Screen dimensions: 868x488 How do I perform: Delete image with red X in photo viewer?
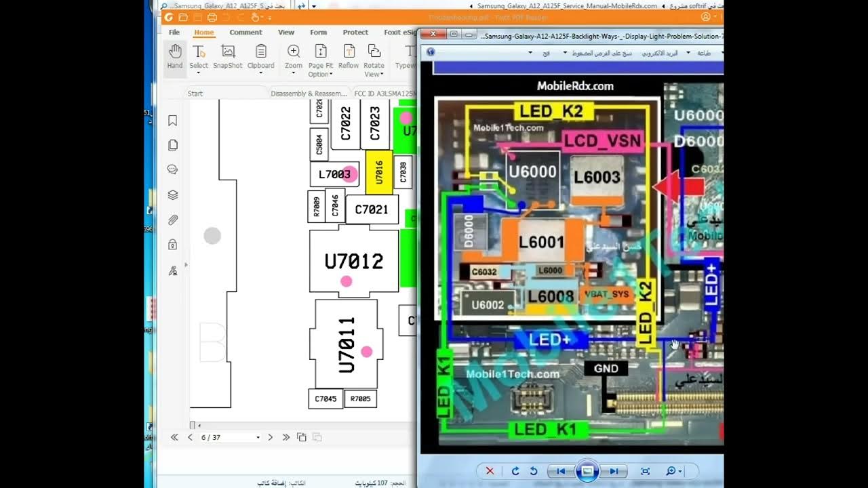[490, 471]
